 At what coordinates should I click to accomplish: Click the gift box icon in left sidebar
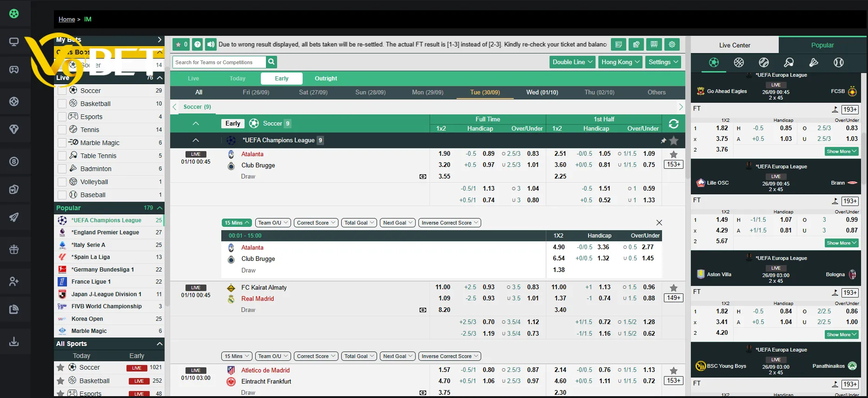(14, 250)
